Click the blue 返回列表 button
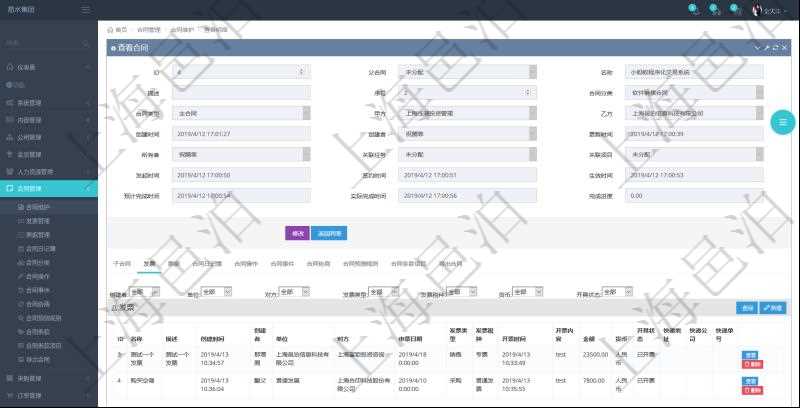This screenshot has height=408, width=800. pyautogui.click(x=330, y=233)
